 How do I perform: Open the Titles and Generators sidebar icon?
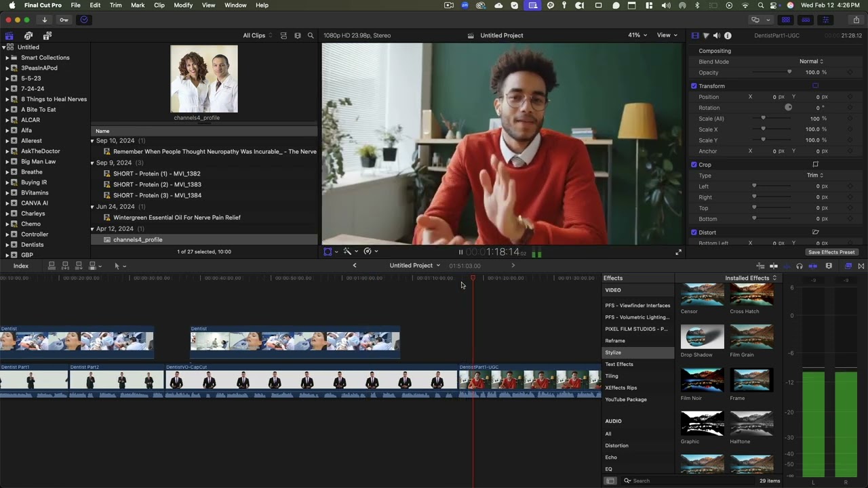[x=47, y=35]
